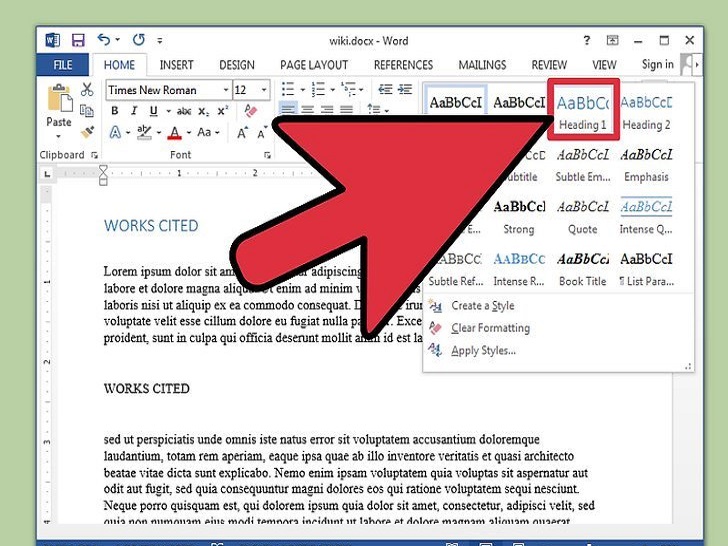Open the Times New Roman font dropdown
This screenshot has width=728, height=546.
pos(226,90)
